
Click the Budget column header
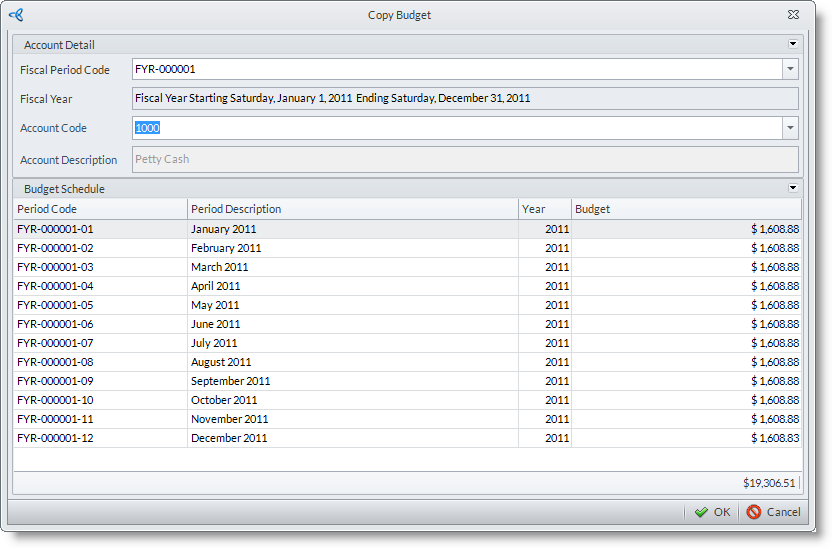686,209
